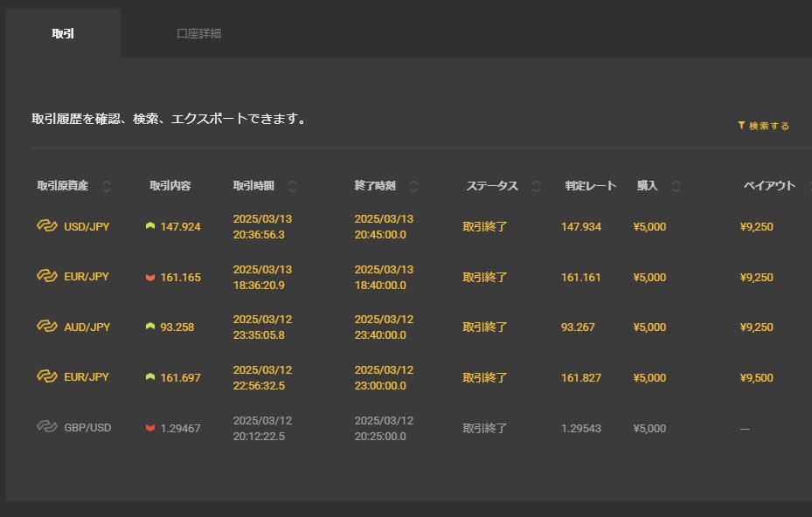Sort by 取引原資産 column arrows
This screenshot has height=517, width=812.
point(107,186)
